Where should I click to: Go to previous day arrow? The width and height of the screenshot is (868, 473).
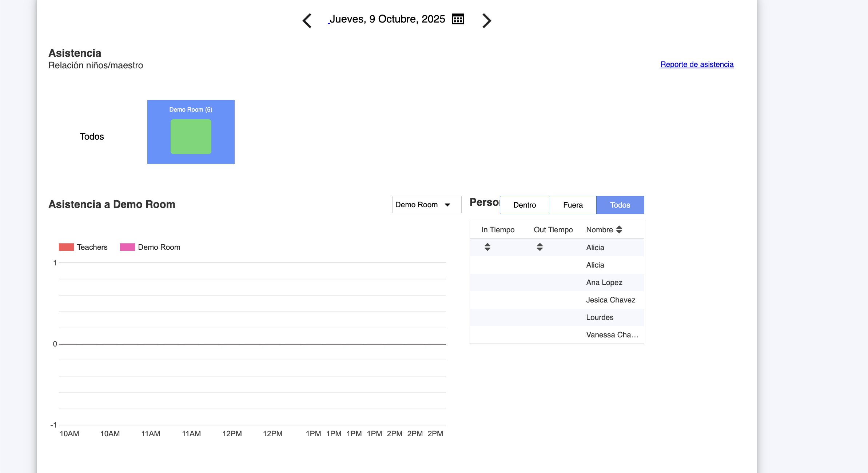pyautogui.click(x=307, y=20)
